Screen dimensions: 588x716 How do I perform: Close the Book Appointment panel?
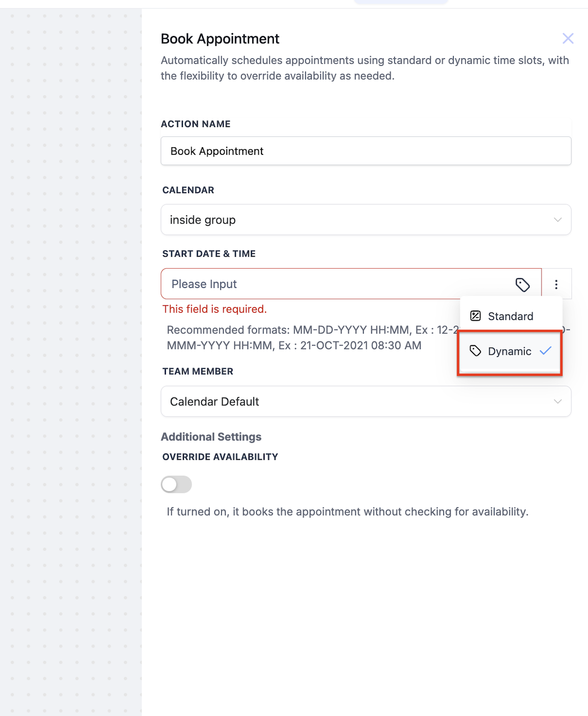[568, 39]
